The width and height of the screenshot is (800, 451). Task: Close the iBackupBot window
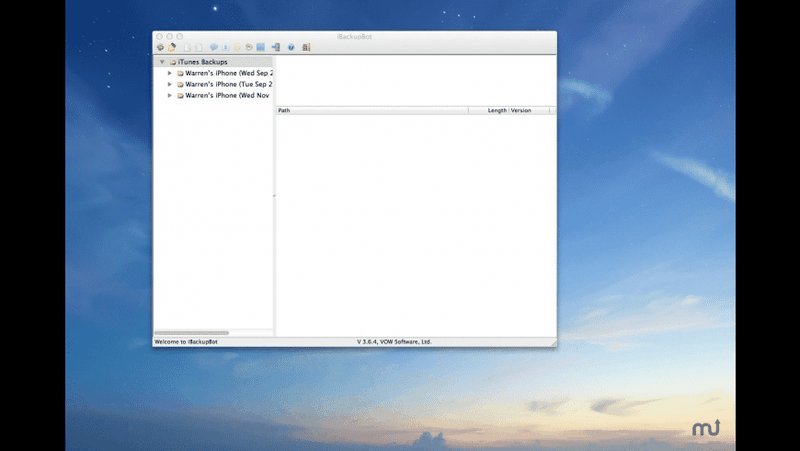159,37
